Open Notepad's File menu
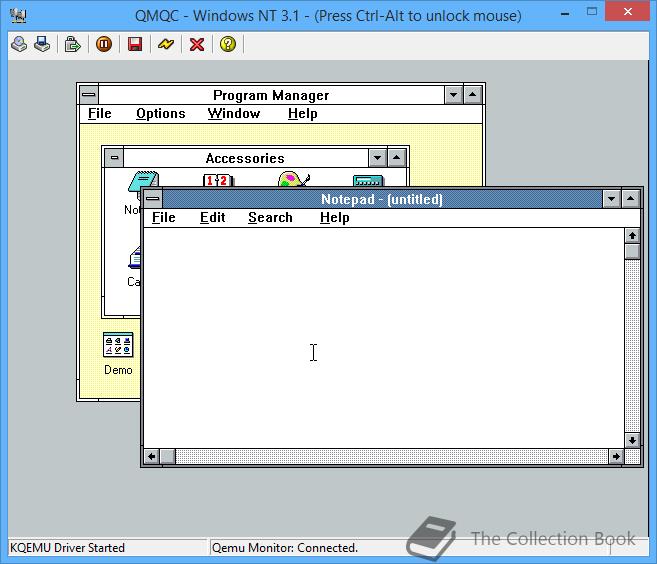657x564 pixels. [163, 217]
